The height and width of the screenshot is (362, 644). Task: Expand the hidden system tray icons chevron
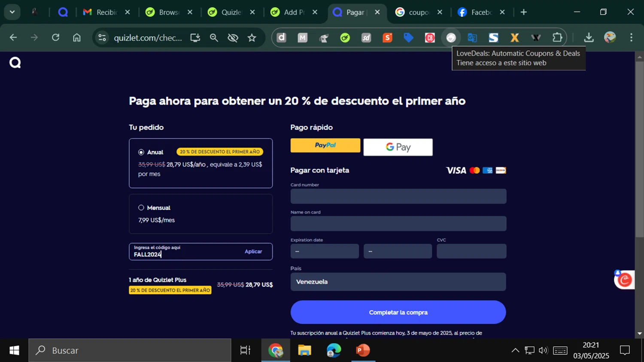(515, 350)
